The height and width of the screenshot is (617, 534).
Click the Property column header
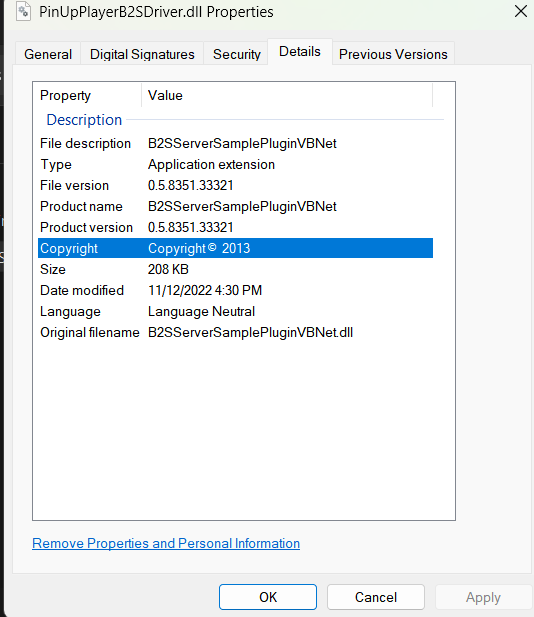[87, 95]
